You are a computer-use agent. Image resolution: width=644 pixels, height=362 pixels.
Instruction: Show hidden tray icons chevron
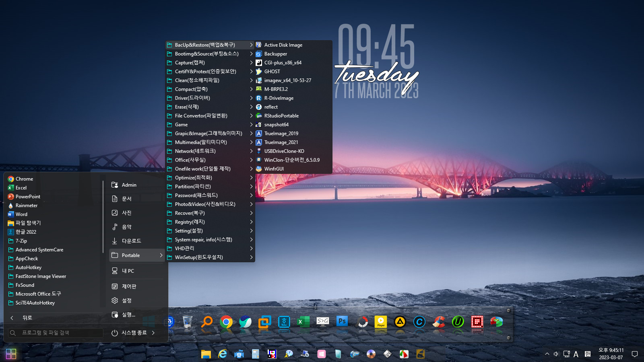tap(547, 354)
